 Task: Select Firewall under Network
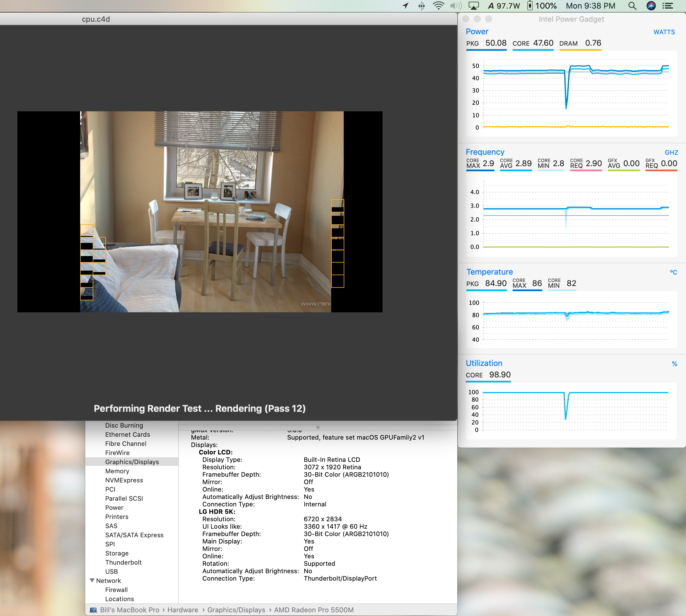(x=116, y=590)
